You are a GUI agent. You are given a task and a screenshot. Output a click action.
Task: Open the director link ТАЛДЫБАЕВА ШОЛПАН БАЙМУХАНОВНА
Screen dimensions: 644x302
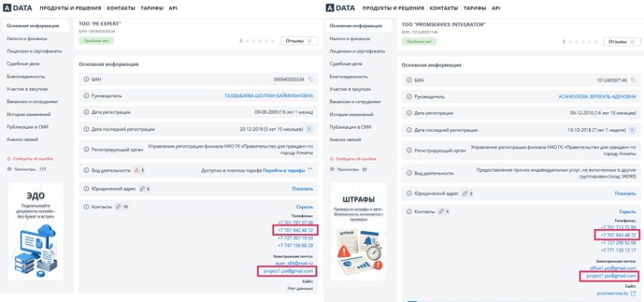pos(268,96)
